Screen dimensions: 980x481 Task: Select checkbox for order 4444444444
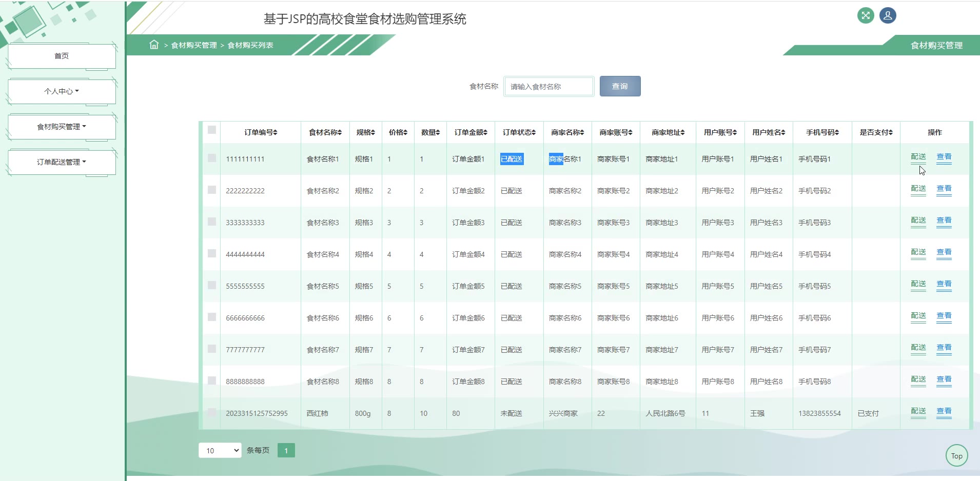click(x=212, y=253)
